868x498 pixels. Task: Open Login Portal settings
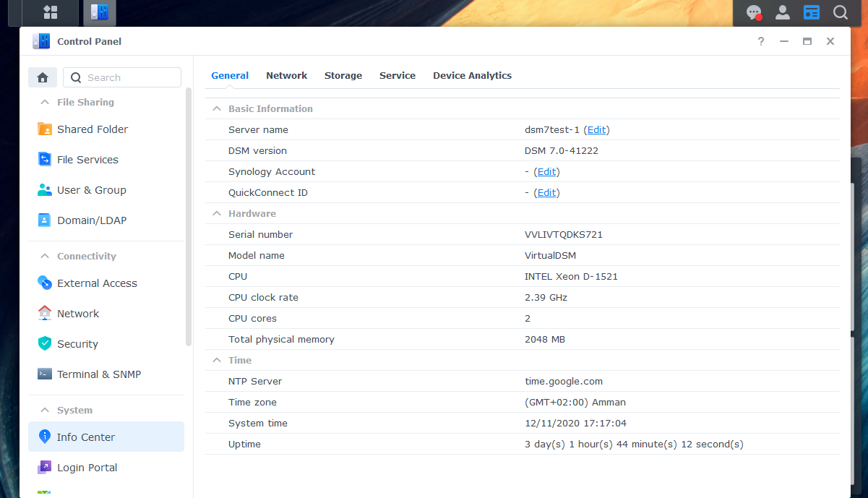click(x=106, y=468)
